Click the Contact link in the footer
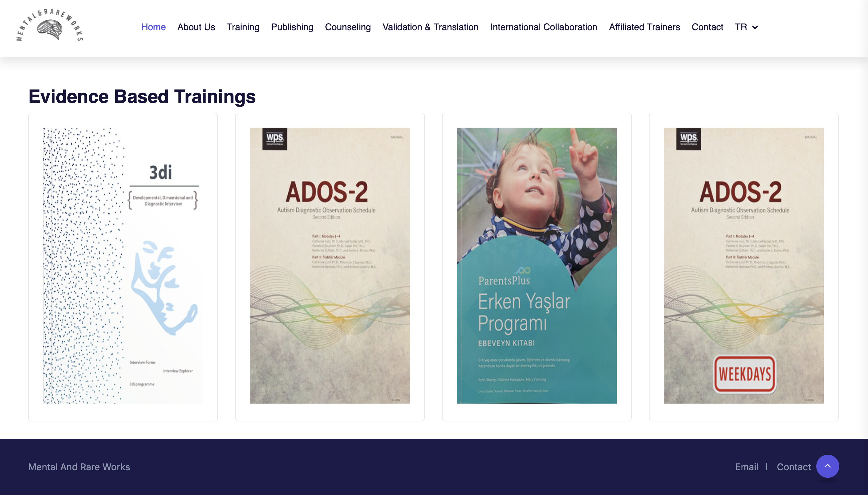This screenshot has width=868, height=495. pos(793,467)
